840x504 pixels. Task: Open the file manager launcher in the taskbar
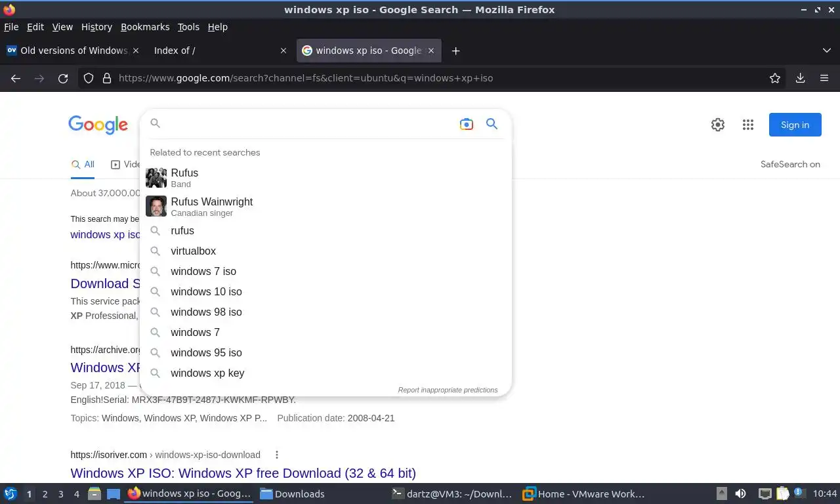coord(94,493)
